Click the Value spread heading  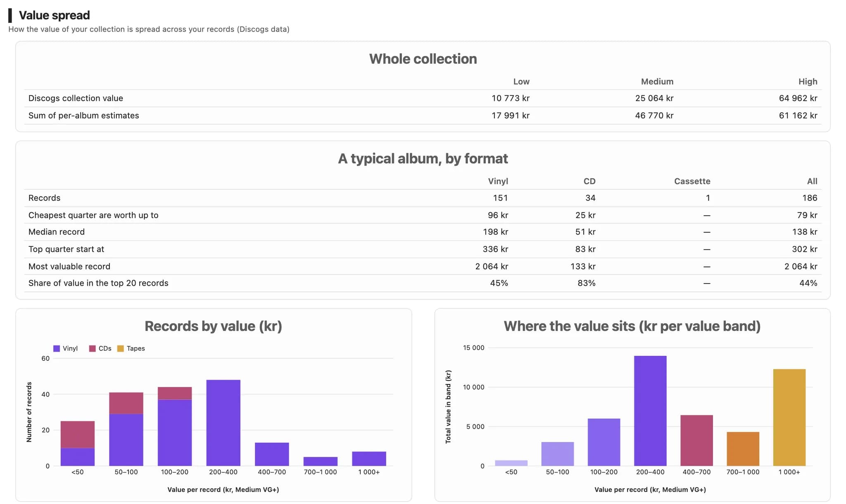click(x=54, y=15)
